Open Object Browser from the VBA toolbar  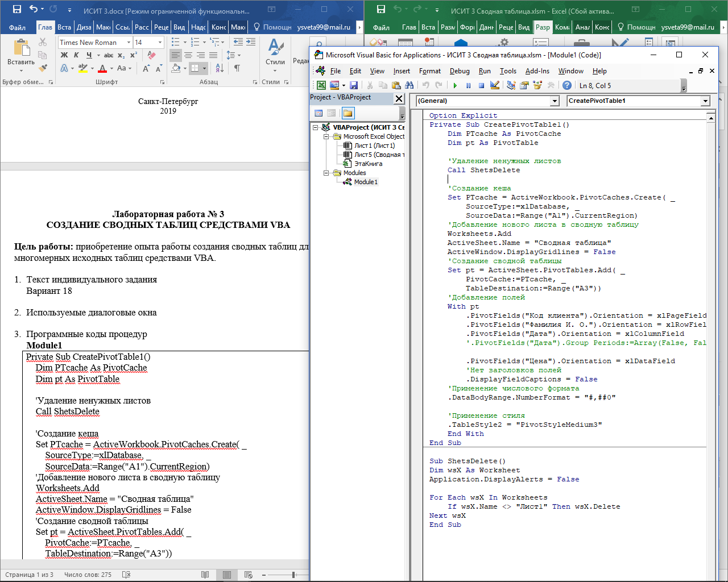click(x=537, y=85)
